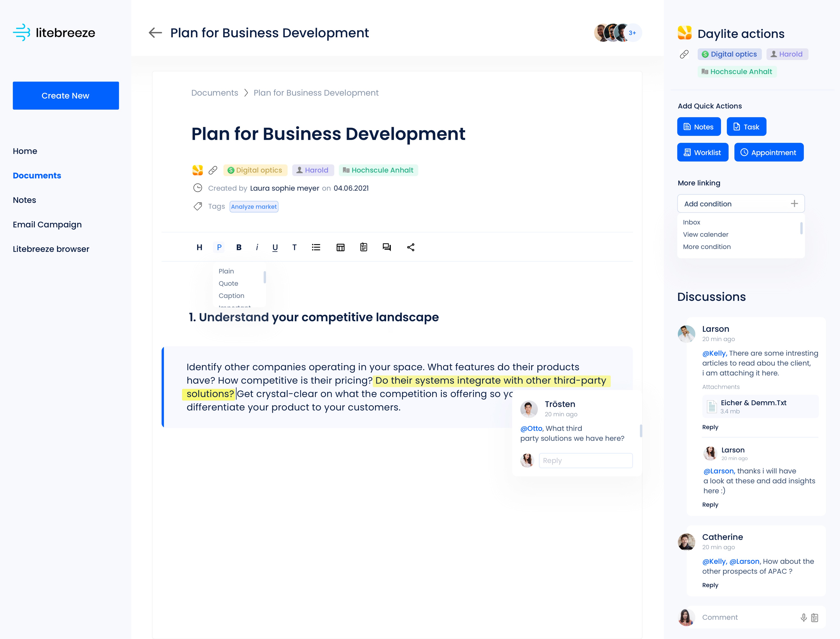Click the Reply field under Trösten's comment
The image size is (840, 639).
click(585, 460)
